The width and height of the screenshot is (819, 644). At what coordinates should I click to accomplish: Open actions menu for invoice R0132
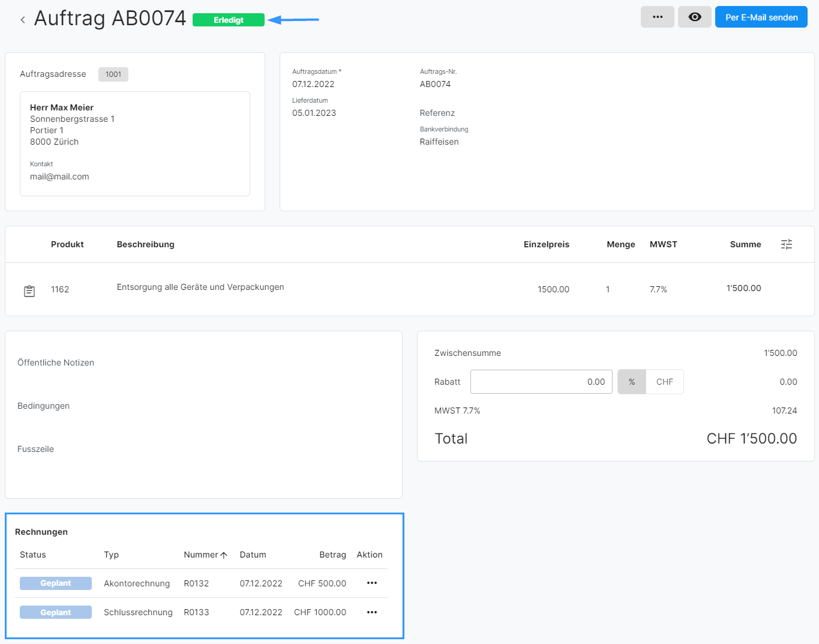(372, 583)
